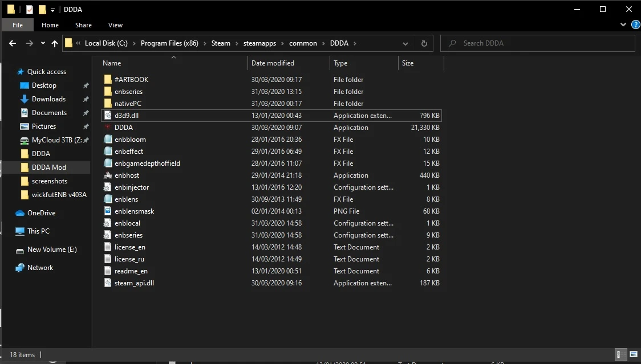Viewport: 641px width, 364px height.
Task: Open the Home ribbon tab
Action: (50, 25)
